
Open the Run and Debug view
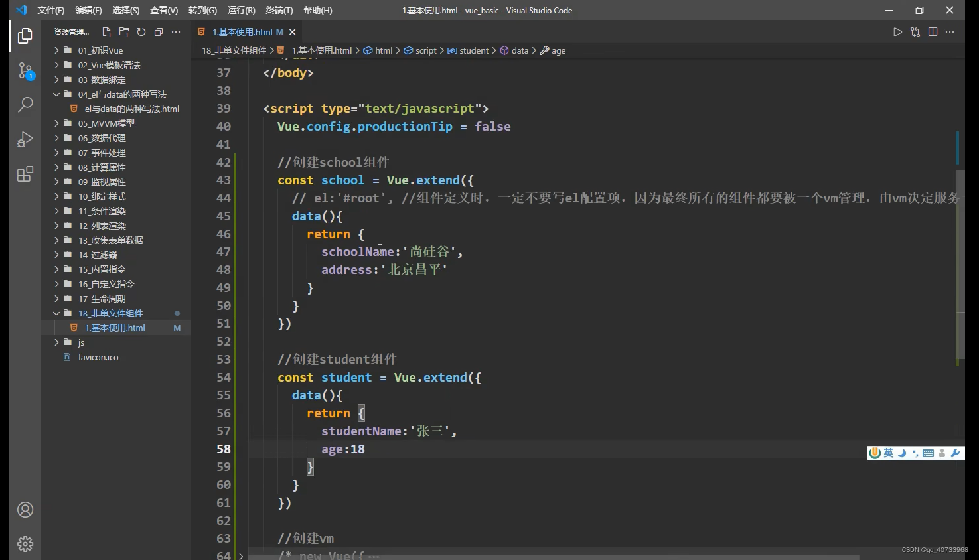click(x=25, y=139)
